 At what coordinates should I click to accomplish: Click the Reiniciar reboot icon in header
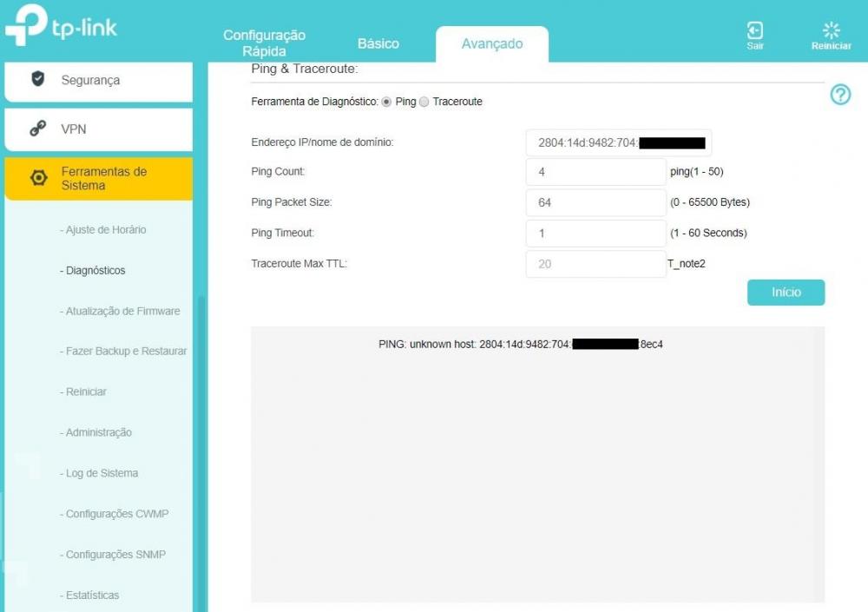tap(831, 31)
